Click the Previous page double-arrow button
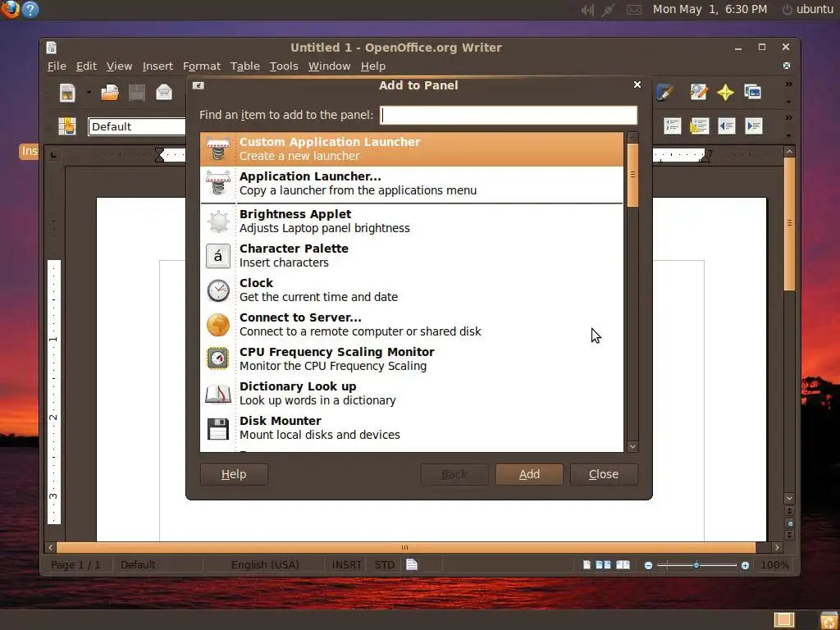The image size is (840, 630). (789, 511)
